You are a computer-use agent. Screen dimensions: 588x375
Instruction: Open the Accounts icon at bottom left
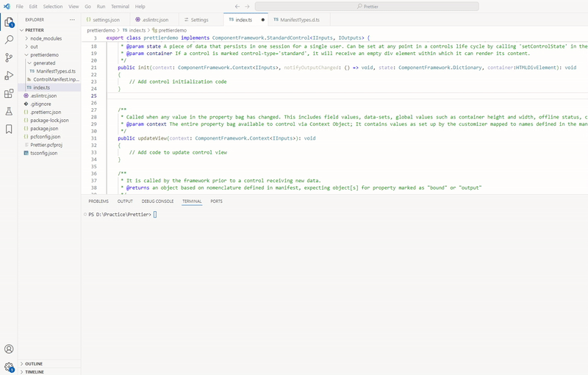coord(9,349)
